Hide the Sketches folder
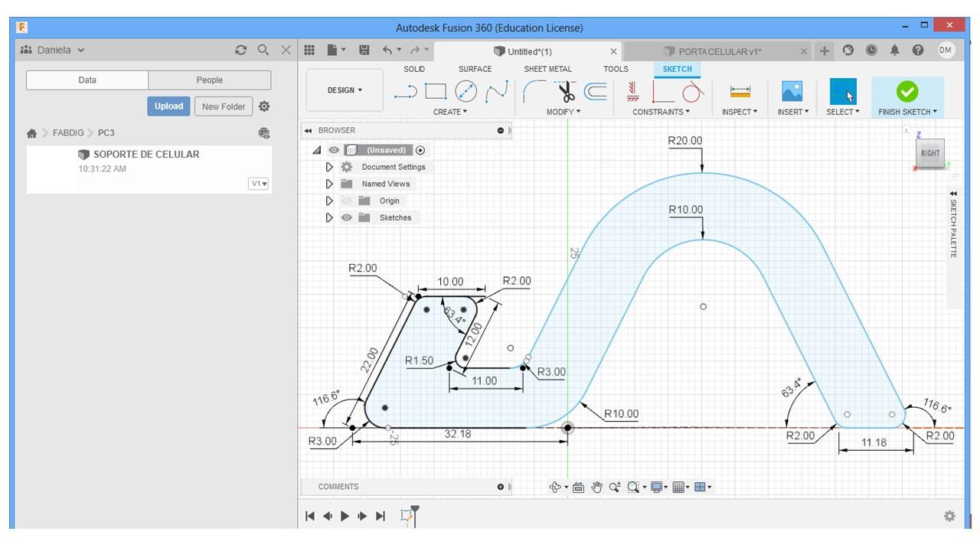Image resolution: width=980 pixels, height=551 pixels. pos(347,217)
